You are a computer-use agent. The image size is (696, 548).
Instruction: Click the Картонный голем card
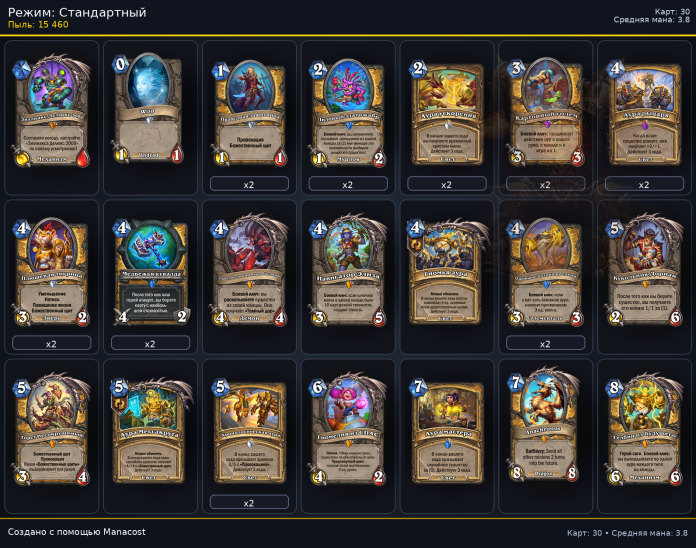pos(546,111)
